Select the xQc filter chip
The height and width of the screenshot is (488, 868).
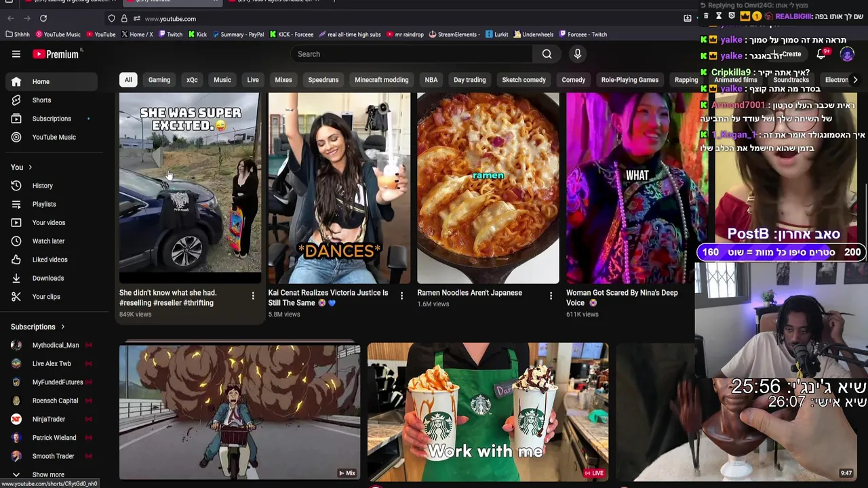(x=192, y=80)
